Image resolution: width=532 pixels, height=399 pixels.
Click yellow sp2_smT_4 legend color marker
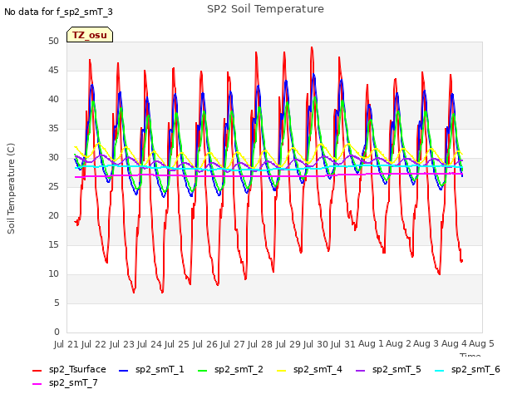[x=282, y=371]
